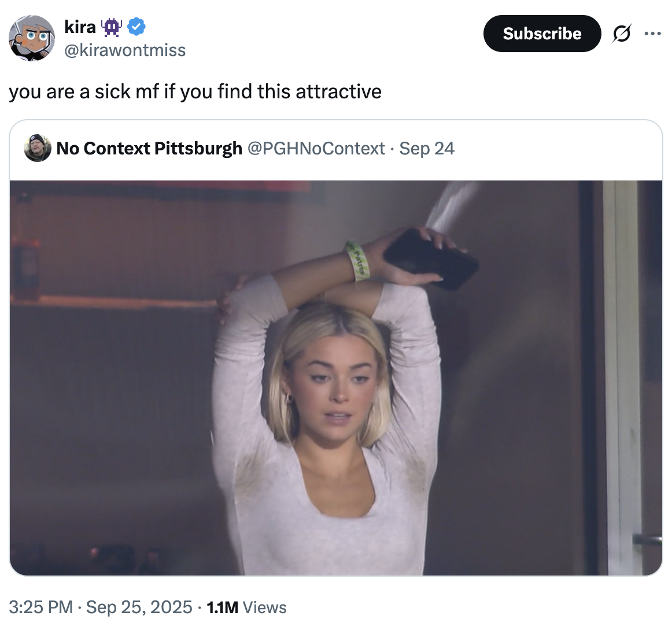Screen dimensions: 672x627
Task: Open the 'kira' display name link
Action: pos(80,27)
